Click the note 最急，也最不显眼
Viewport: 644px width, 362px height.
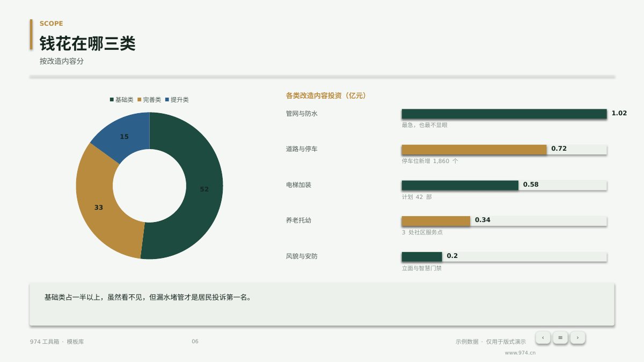click(x=425, y=125)
